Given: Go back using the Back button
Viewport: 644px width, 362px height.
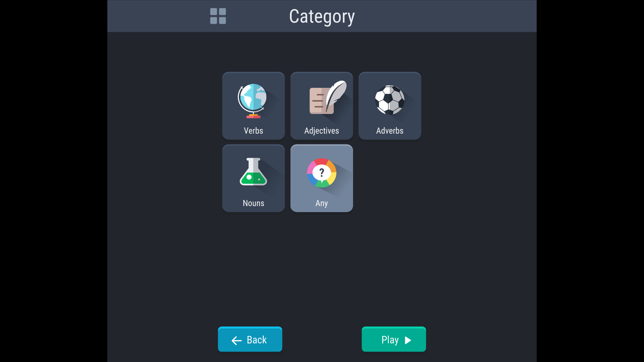Looking at the screenshot, I should coord(250,339).
